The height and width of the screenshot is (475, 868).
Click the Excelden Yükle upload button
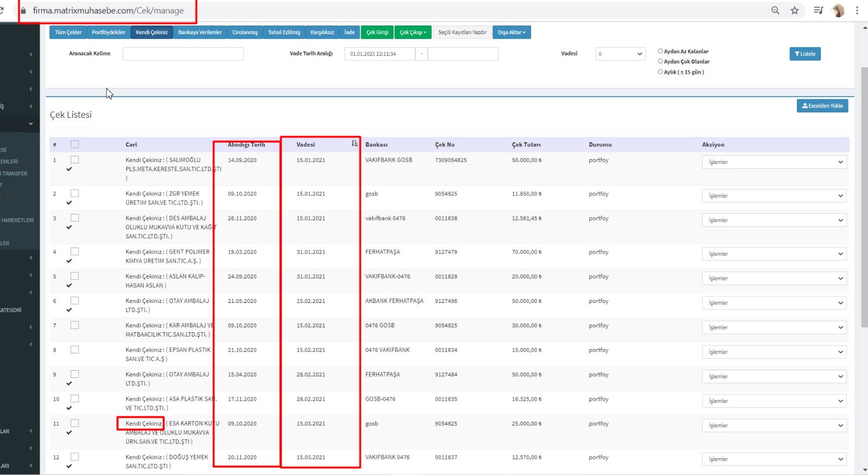822,106
